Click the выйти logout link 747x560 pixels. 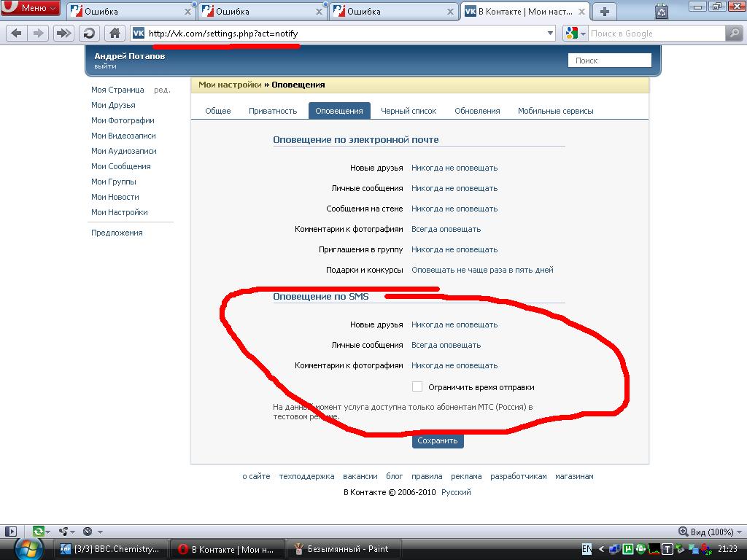pyautogui.click(x=105, y=66)
